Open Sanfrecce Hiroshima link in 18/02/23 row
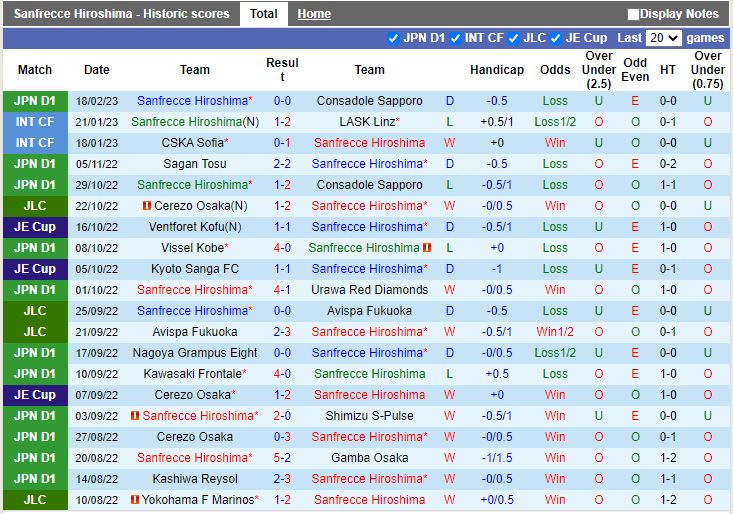 coord(194,101)
